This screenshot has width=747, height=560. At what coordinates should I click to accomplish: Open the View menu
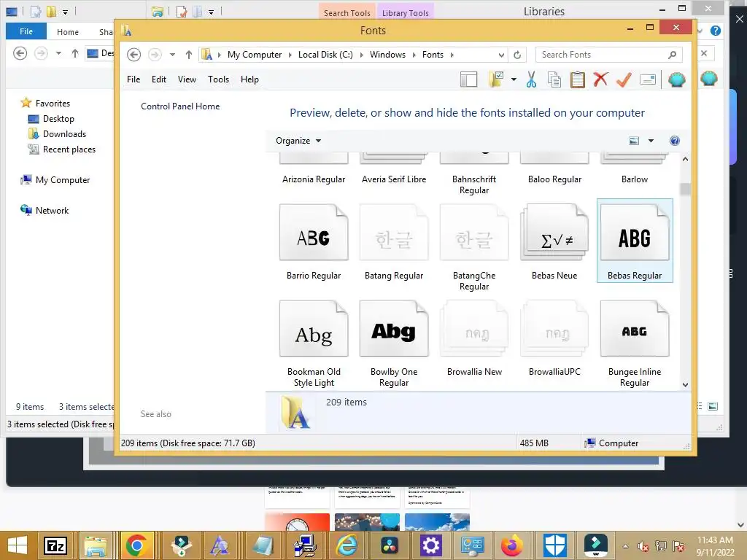click(187, 79)
